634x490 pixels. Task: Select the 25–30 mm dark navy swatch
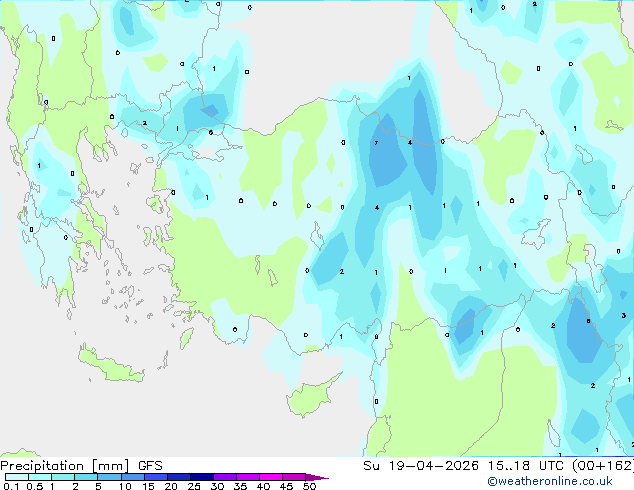click(202, 477)
